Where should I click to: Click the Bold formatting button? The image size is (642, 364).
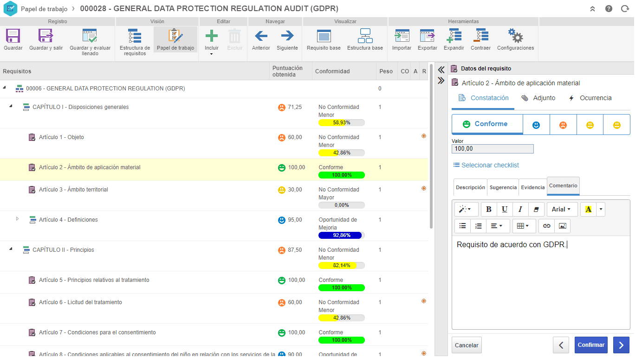coord(489,210)
